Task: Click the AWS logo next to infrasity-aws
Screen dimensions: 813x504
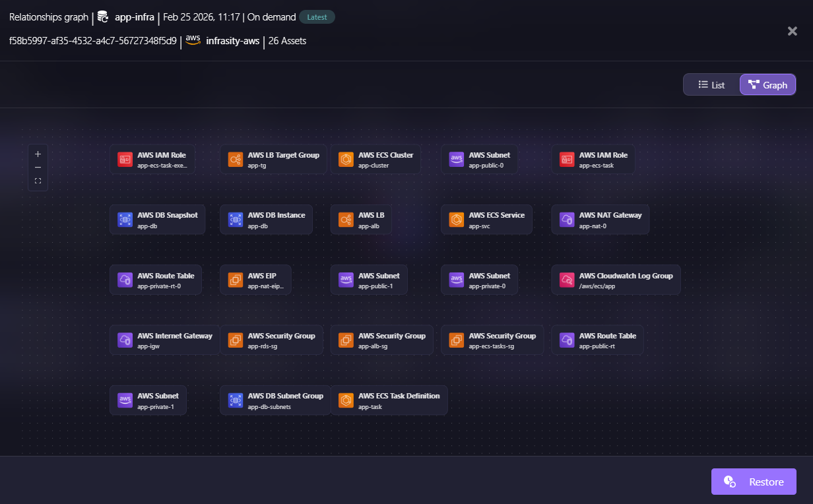Action: (193, 41)
